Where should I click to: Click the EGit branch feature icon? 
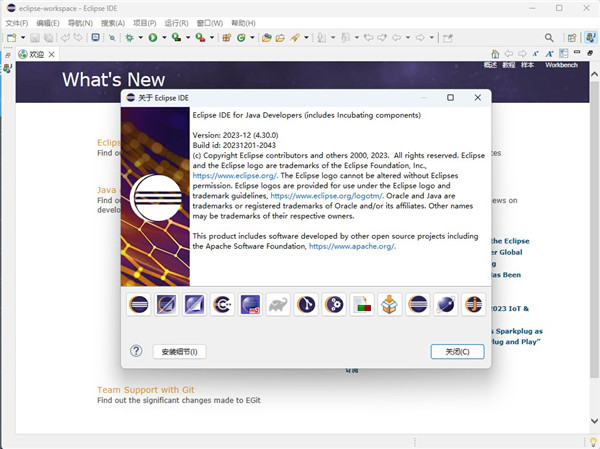coord(306,305)
